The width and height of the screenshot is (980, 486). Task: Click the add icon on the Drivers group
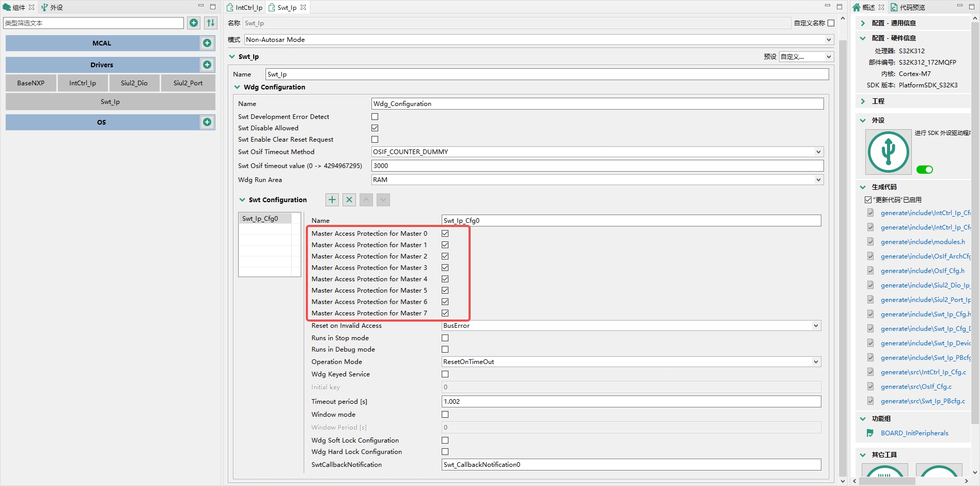tap(207, 65)
